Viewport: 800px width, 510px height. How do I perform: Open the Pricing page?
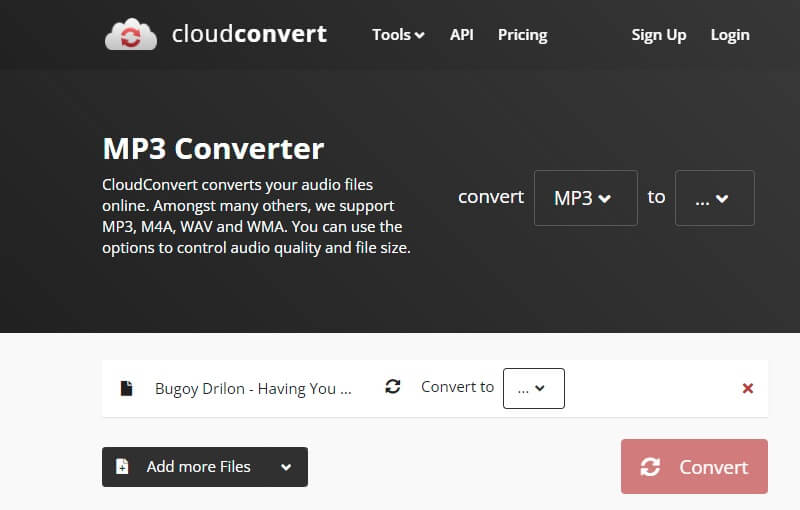pos(522,35)
